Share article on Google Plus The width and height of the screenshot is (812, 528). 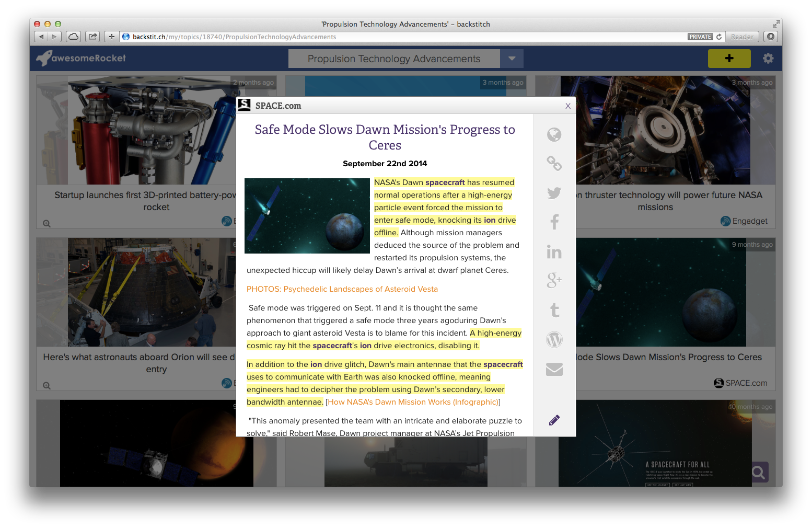click(554, 281)
